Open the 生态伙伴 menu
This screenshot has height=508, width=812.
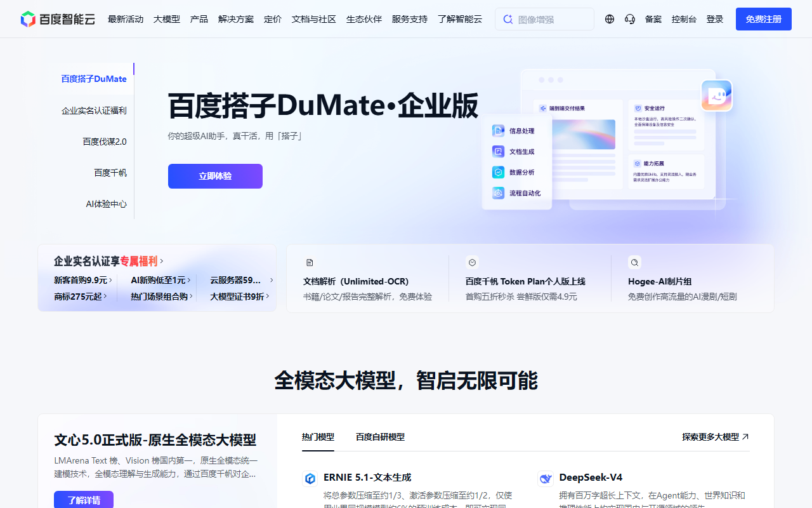(x=364, y=19)
